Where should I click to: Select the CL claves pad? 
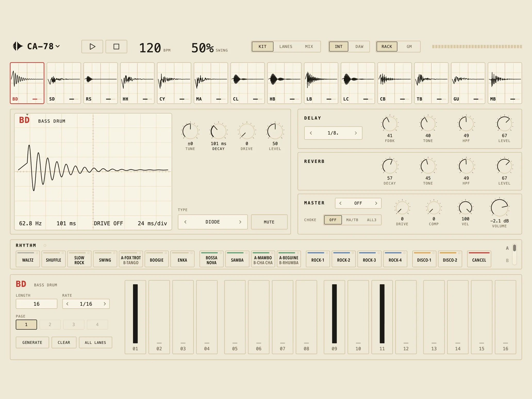(247, 83)
